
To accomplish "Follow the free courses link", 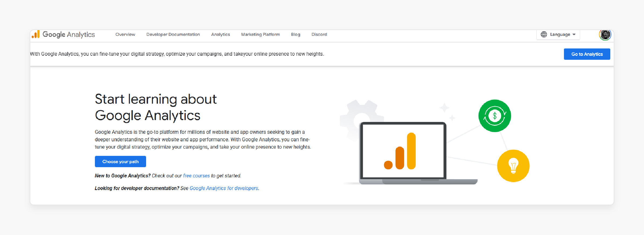I will point(196,176).
